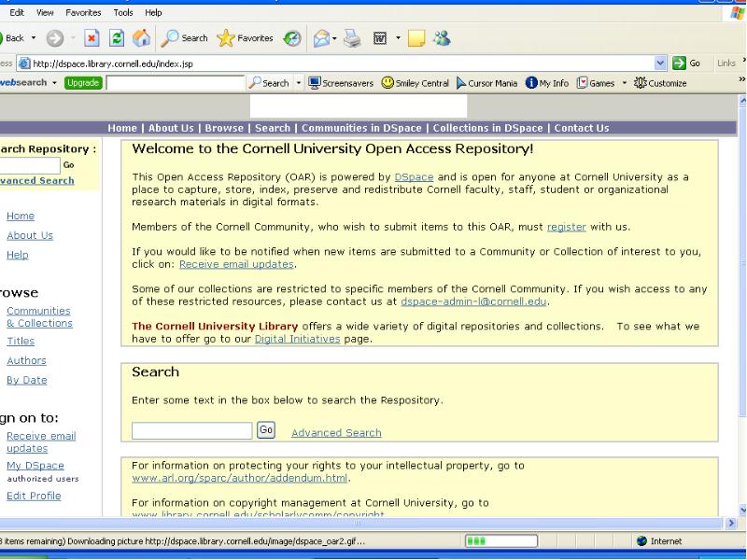Screen dimensions: 747x560
Task: Open the Mail envelope icon
Action: [x=321, y=38]
